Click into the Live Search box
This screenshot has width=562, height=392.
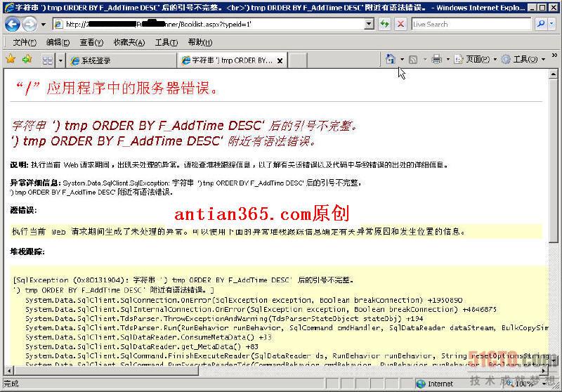pyautogui.click(x=471, y=25)
